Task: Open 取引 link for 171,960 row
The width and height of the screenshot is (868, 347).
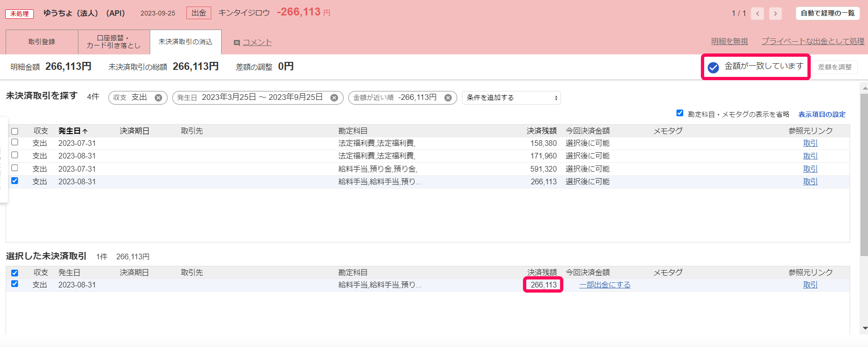Action: 810,156
